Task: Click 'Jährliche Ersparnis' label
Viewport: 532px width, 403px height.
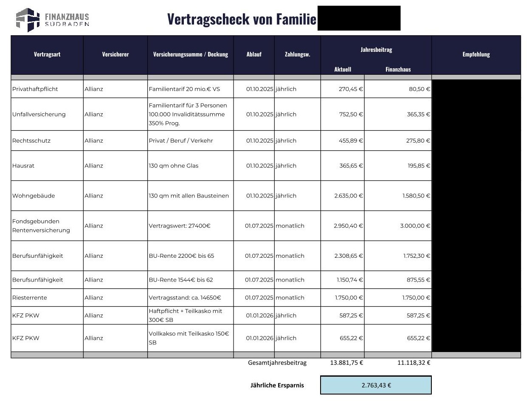Action: [277, 386]
